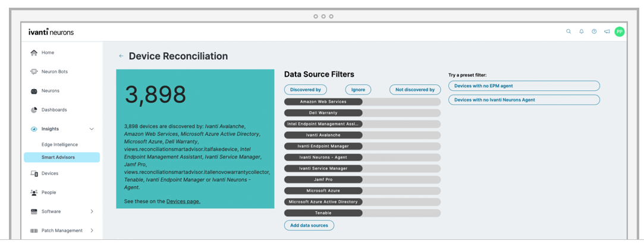Open Edge Intelligence submenu item
This screenshot has height=250, width=644.
point(59,144)
